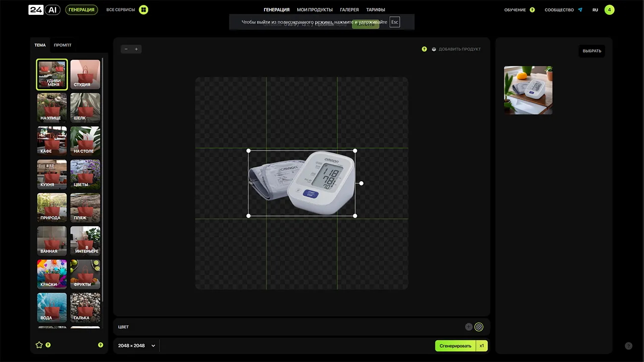Switch to the Промпт tab
644x362 pixels.
pyautogui.click(x=62, y=45)
